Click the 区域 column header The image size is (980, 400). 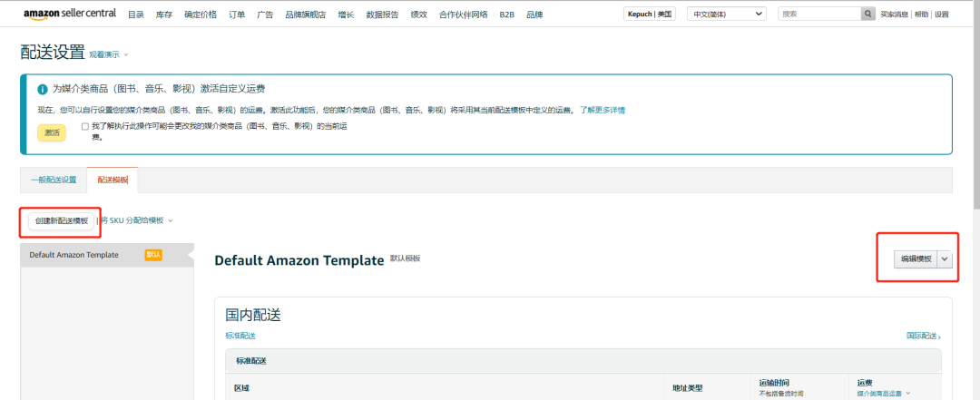pyautogui.click(x=241, y=388)
